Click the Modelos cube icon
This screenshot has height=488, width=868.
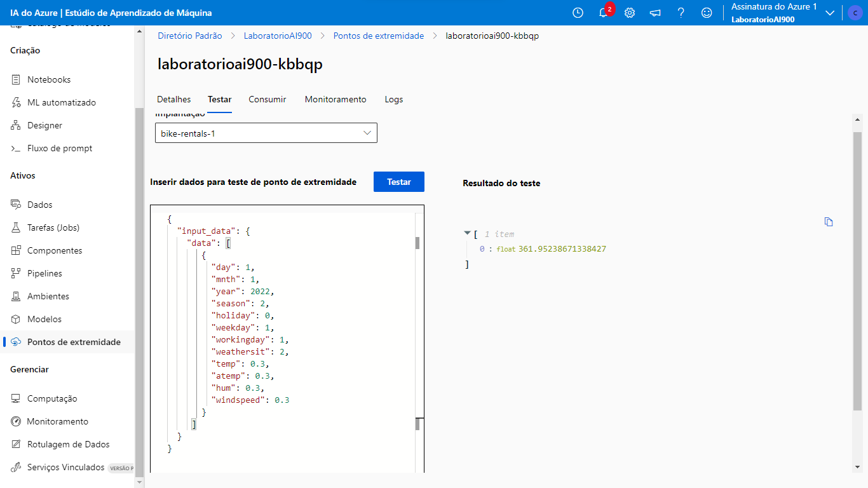tap(16, 319)
